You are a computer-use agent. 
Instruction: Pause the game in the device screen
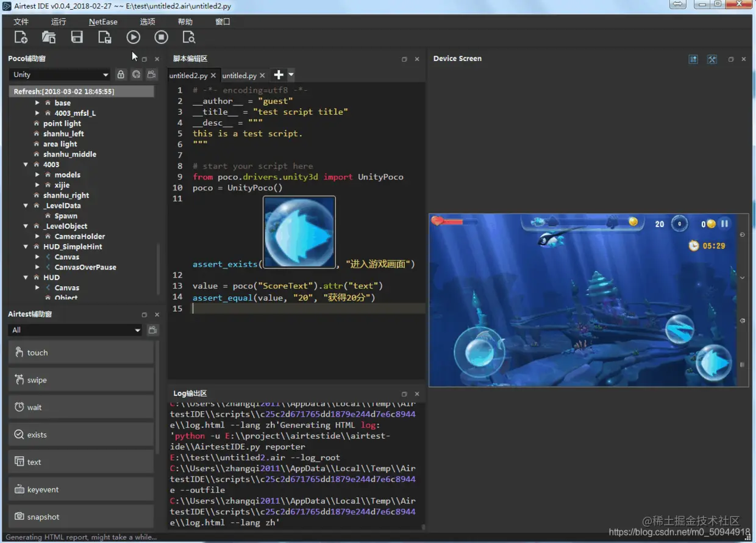click(724, 224)
